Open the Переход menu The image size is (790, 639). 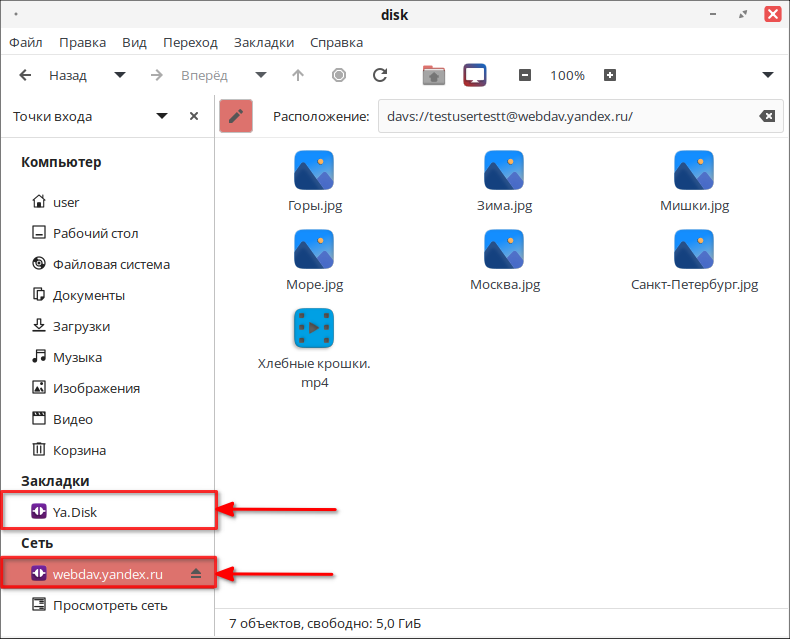pyautogui.click(x=190, y=42)
